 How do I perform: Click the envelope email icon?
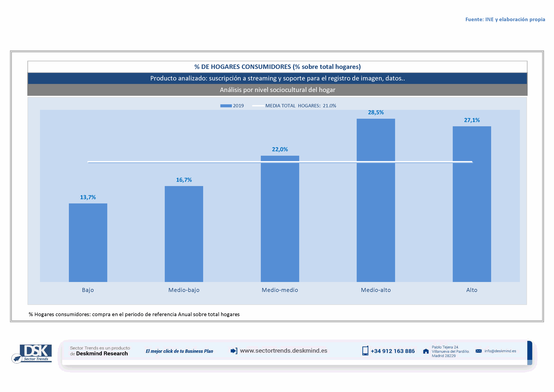(478, 351)
